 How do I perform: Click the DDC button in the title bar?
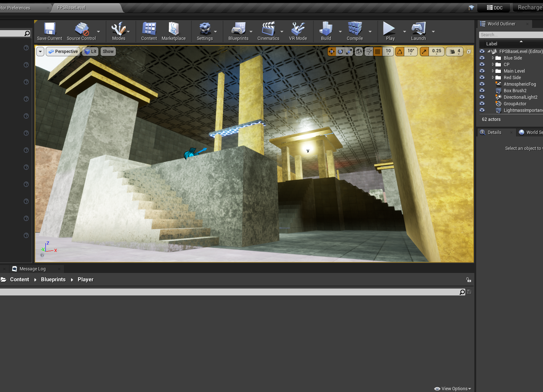point(495,8)
